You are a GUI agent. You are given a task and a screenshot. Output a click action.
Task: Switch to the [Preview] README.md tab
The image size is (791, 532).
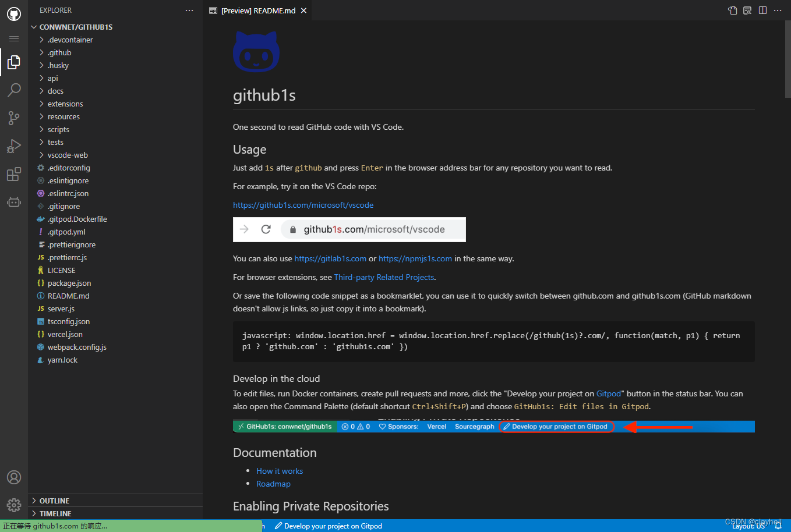(258, 10)
